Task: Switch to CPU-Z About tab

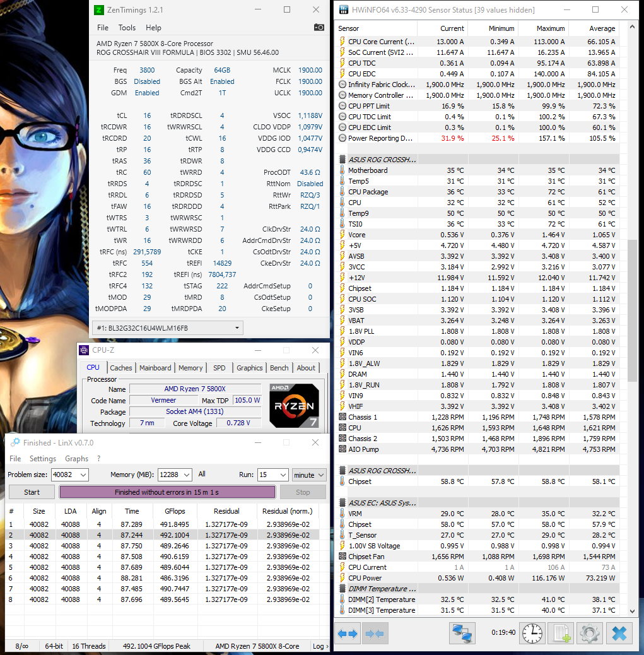Action: click(306, 368)
